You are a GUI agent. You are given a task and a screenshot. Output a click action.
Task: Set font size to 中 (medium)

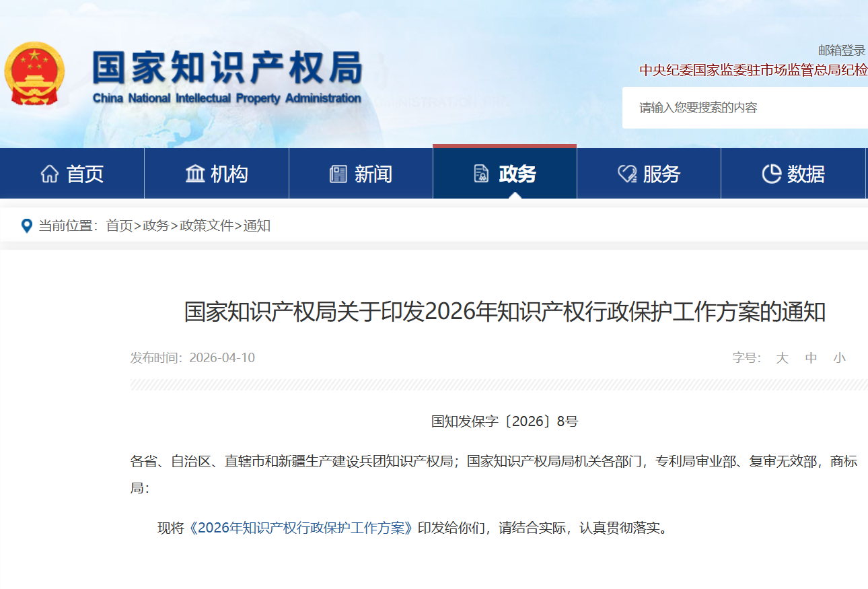[x=811, y=358]
